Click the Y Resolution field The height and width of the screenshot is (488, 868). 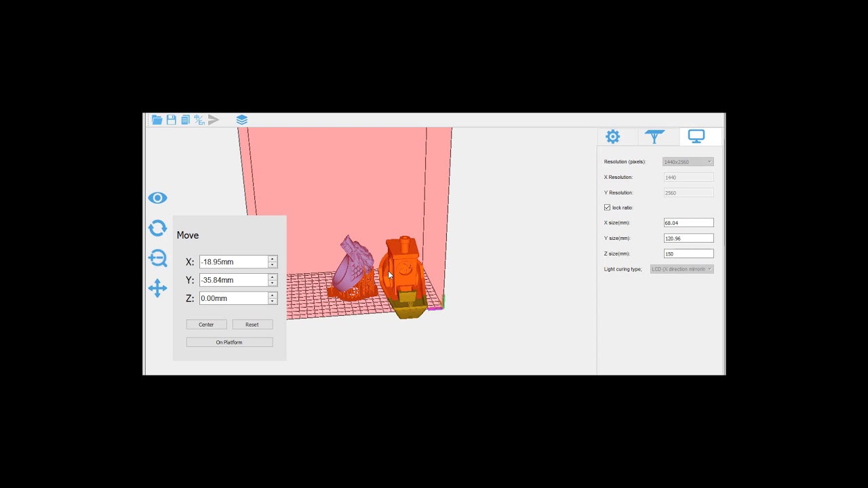coord(688,193)
